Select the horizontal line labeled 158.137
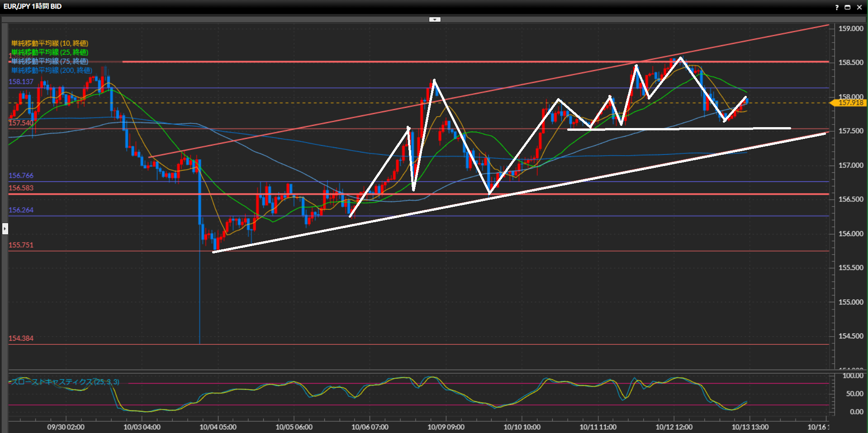 (x=21, y=82)
